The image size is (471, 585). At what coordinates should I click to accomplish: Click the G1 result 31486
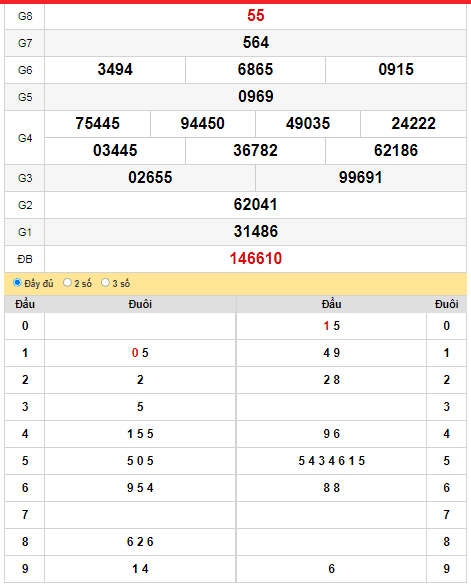point(256,232)
